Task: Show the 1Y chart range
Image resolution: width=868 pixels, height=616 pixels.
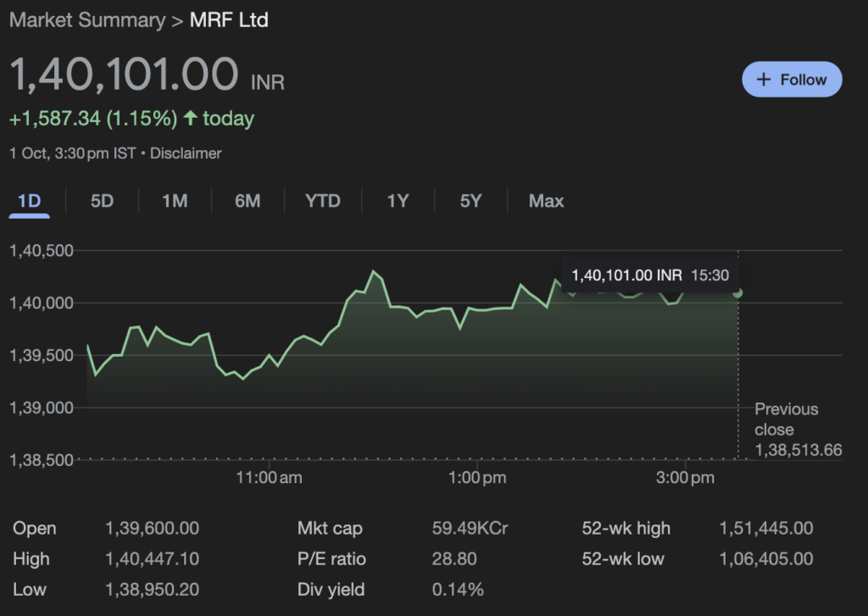Action: click(398, 200)
